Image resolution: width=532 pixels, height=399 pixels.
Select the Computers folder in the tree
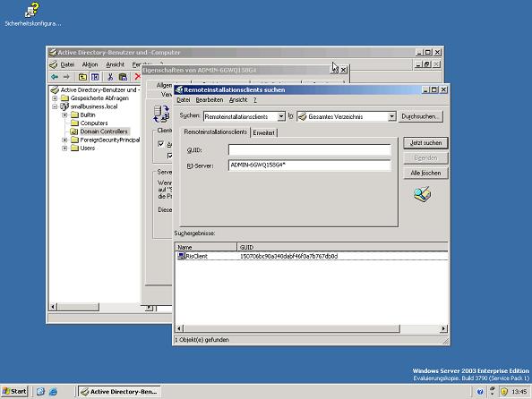point(94,123)
